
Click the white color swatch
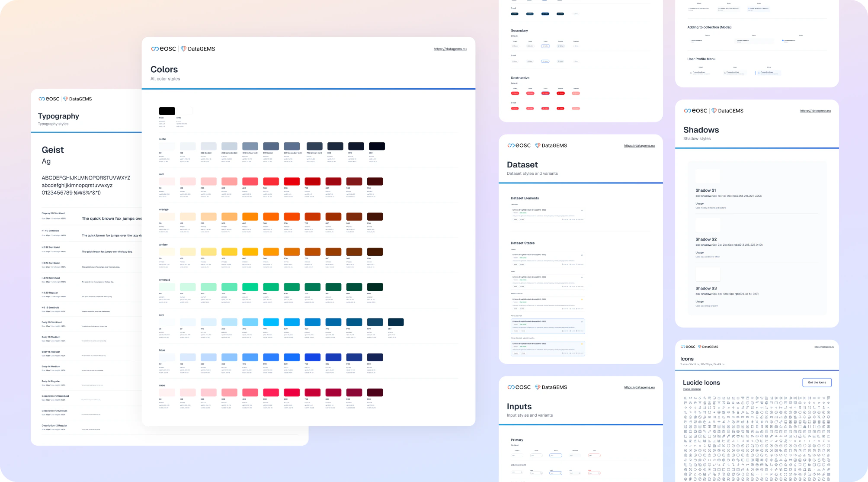(184, 111)
